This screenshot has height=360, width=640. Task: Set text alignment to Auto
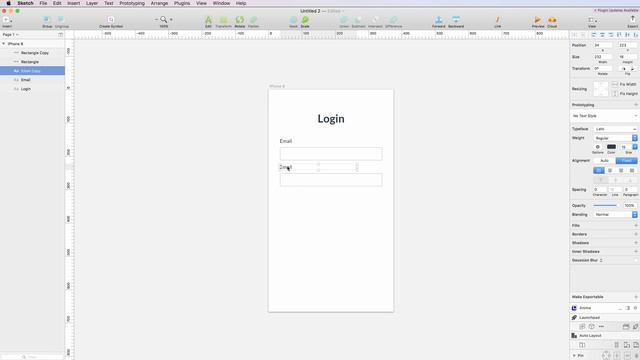(604, 160)
